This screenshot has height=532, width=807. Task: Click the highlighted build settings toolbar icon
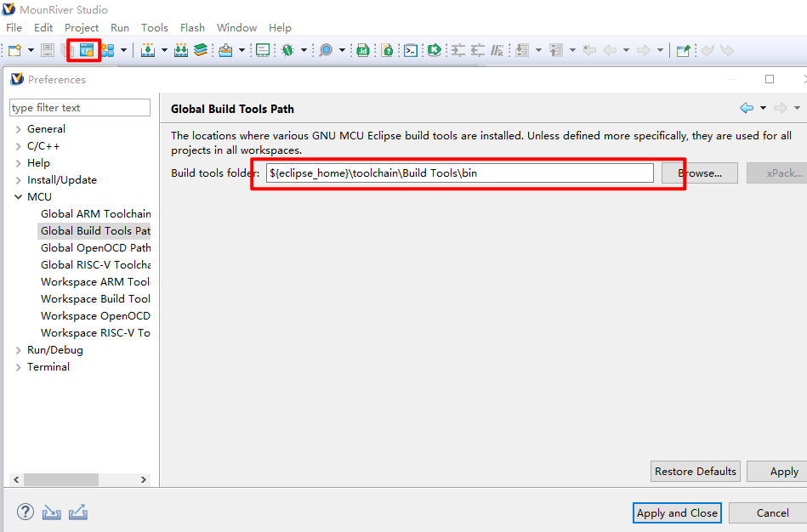click(86, 50)
